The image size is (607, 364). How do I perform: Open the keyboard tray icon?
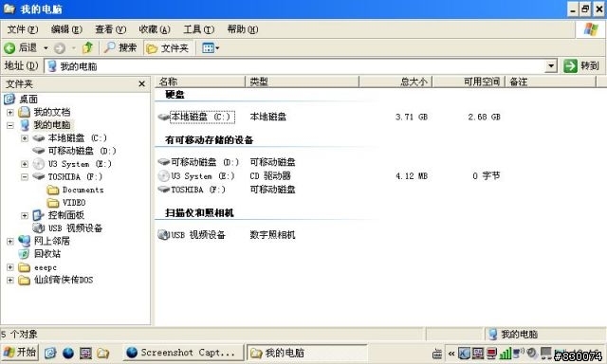[437, 354]
